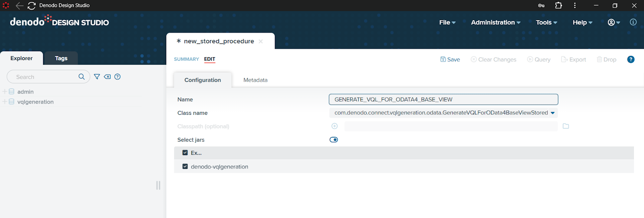Click the Denodo Design Studio logo

click(60, 21)
